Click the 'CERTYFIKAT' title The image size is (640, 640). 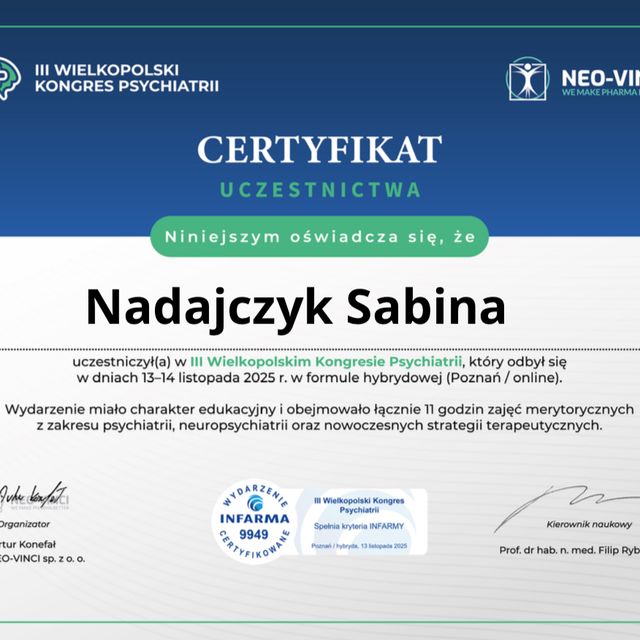[320, 150]
